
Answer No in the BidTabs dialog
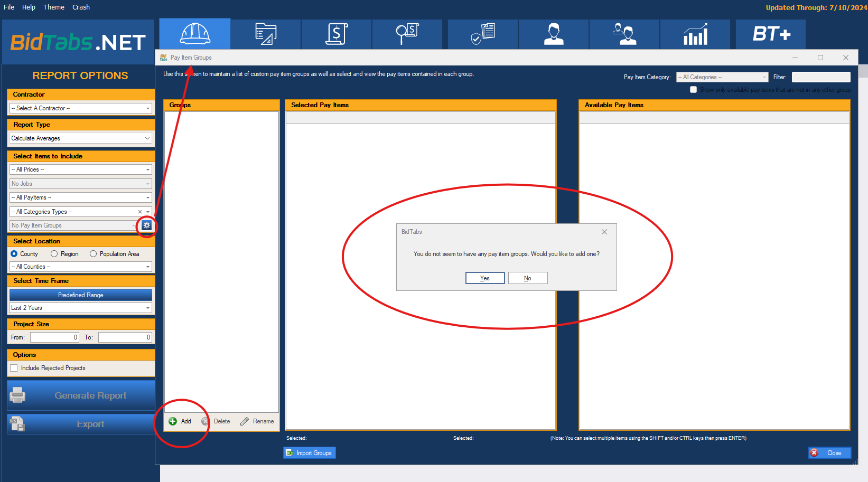[x=528, y=278]
